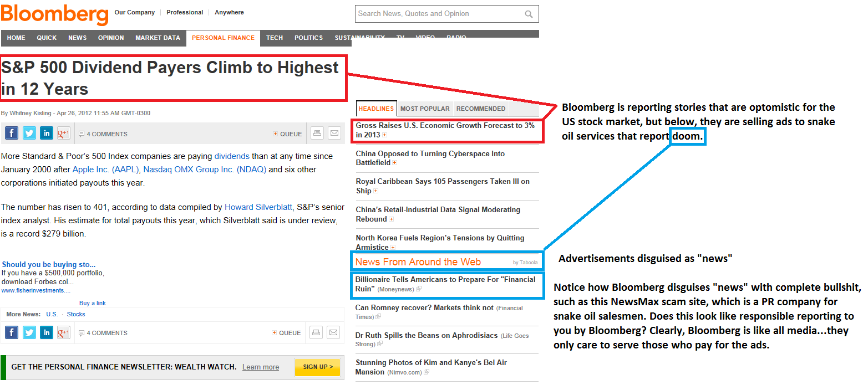
Task: Go to the HOME nav item
Action: click(16, 38)
